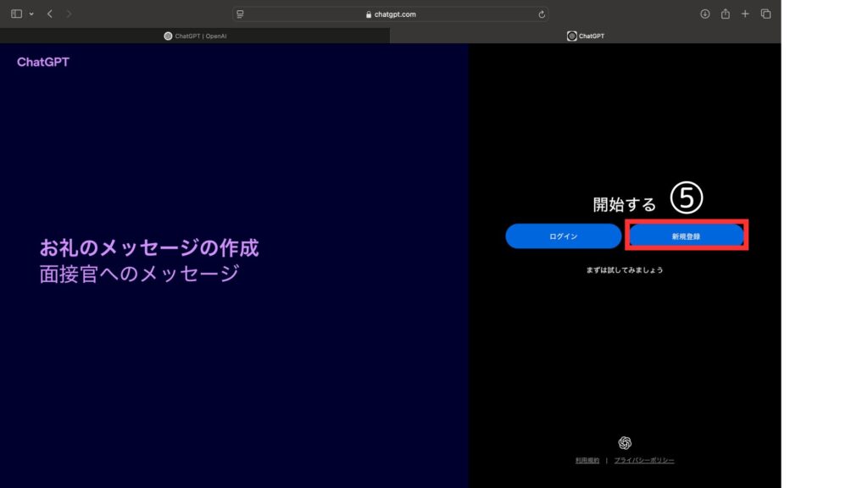The image size is (868, 488).
Task: Click the 開始する heading text
Action: tap(625, 205)
